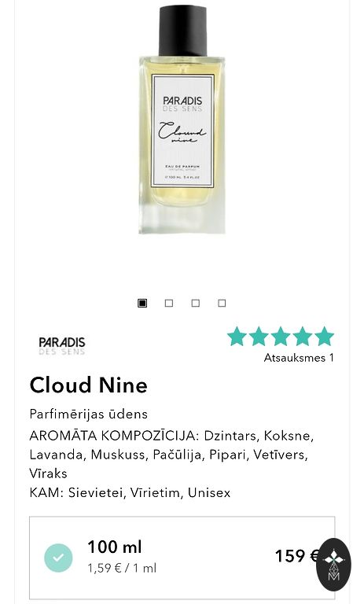Image resolution: width=364 pixels, height=604 pixels.
Task: Click the second rating star
Action: (259, 337)
